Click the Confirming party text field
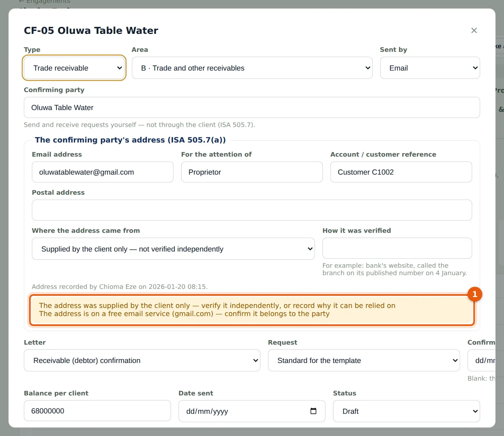The height and width of the screenshot is (436, 504). (x=252, y=108)
